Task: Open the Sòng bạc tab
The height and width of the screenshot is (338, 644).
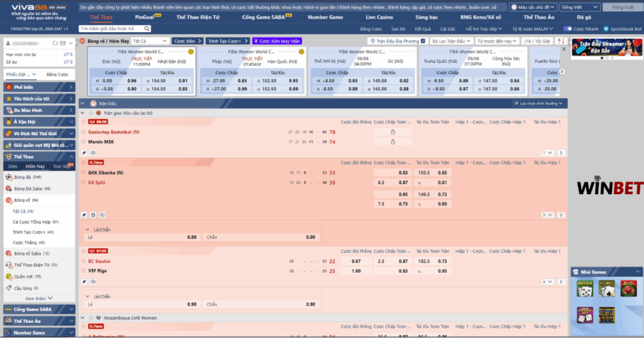Action: 426,17
